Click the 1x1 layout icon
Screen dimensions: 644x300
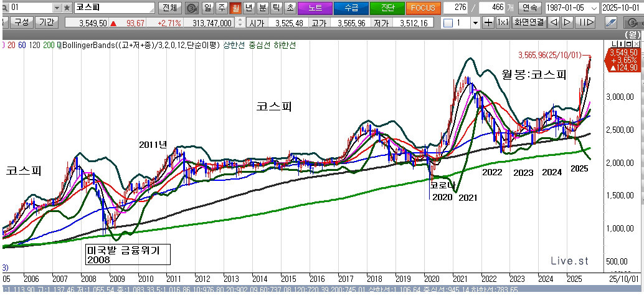(503, 22)
